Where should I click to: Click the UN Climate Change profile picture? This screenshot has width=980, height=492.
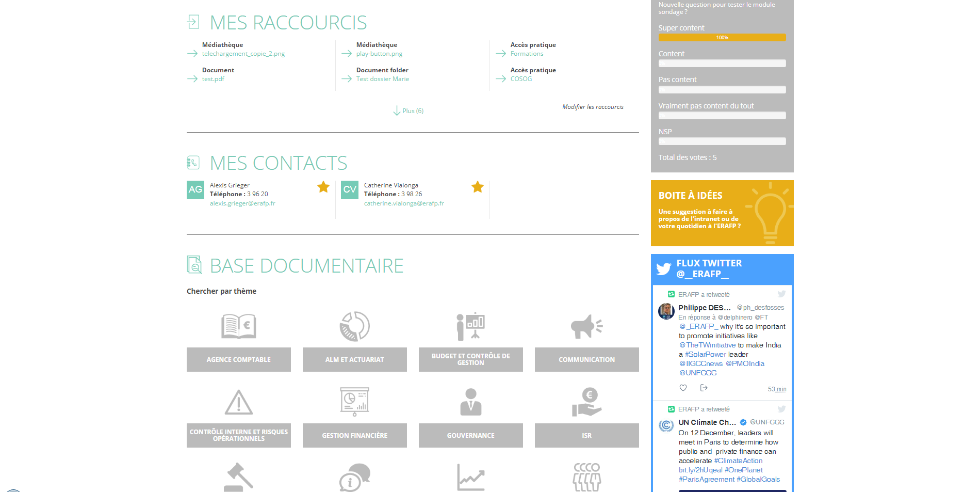pos(666,426)
